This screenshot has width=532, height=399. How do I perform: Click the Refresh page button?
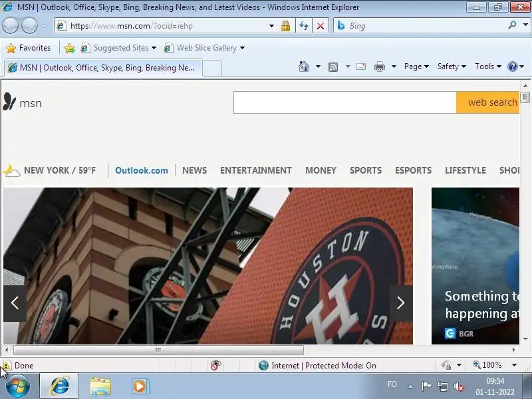click(304, 26)
